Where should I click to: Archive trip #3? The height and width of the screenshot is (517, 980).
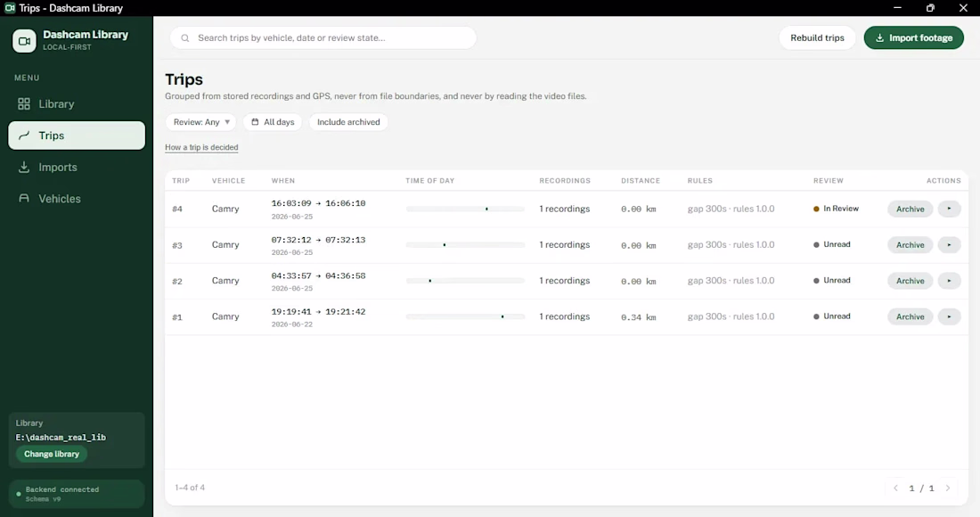tap(910, 245)
